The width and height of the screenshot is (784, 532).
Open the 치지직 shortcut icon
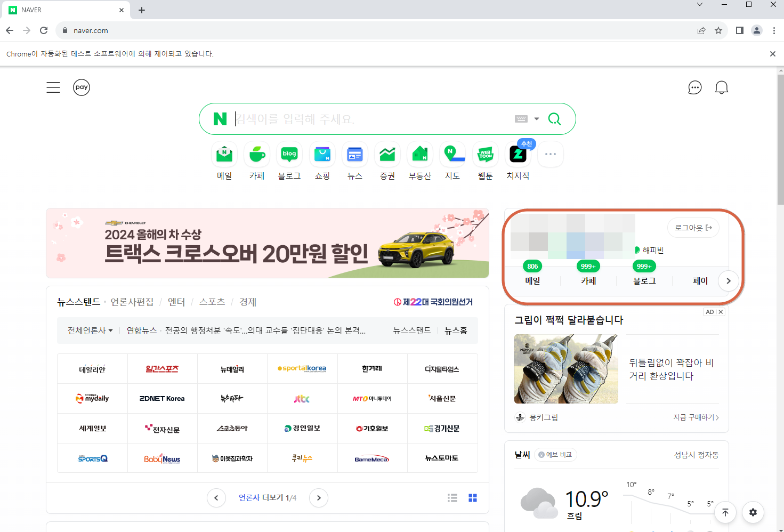[x=518, y=155]
